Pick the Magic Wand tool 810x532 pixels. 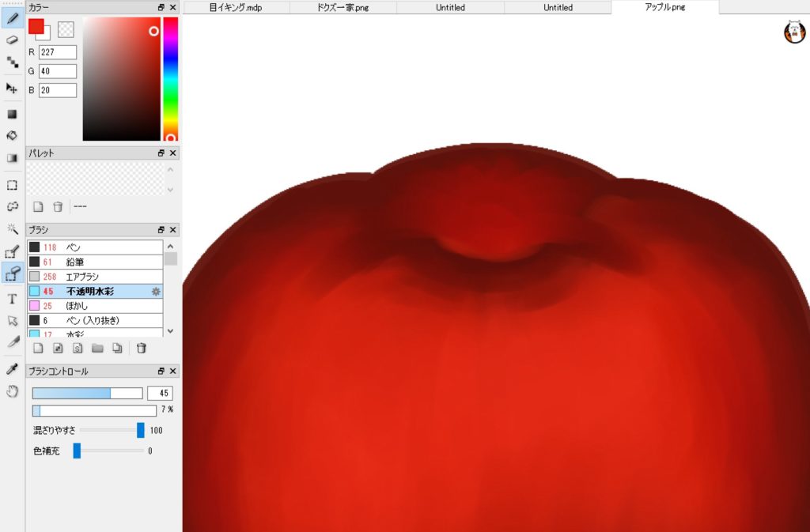tap(12, 229)
